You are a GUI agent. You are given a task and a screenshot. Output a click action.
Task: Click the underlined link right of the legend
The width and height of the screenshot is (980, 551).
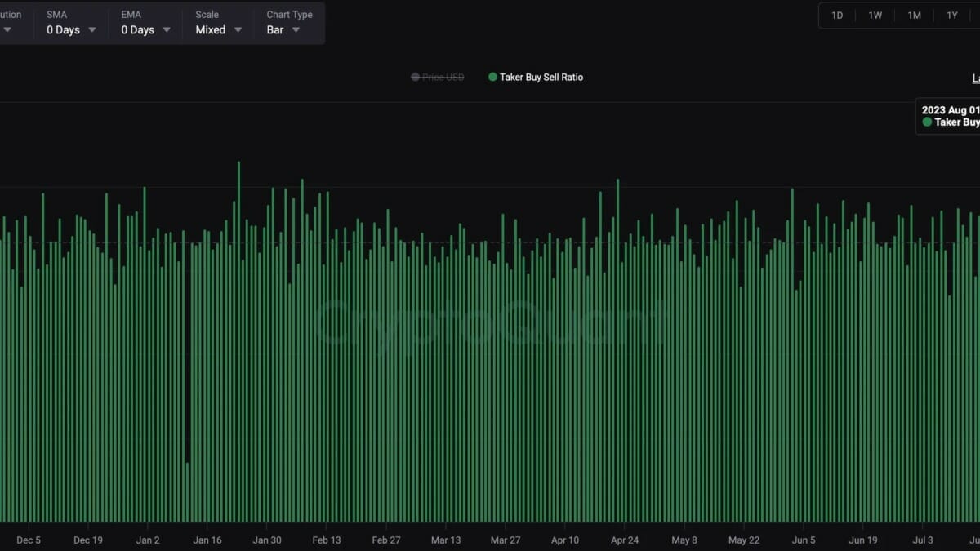click(x=975, y=78)
